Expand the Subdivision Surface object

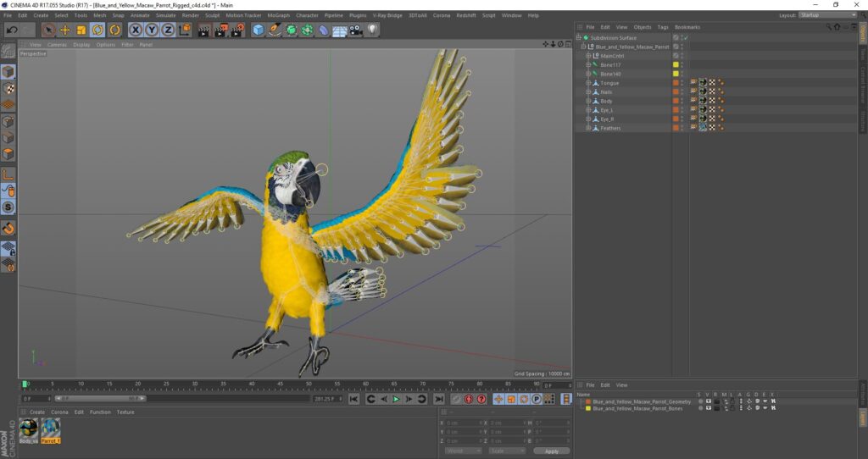pos(579,37)
